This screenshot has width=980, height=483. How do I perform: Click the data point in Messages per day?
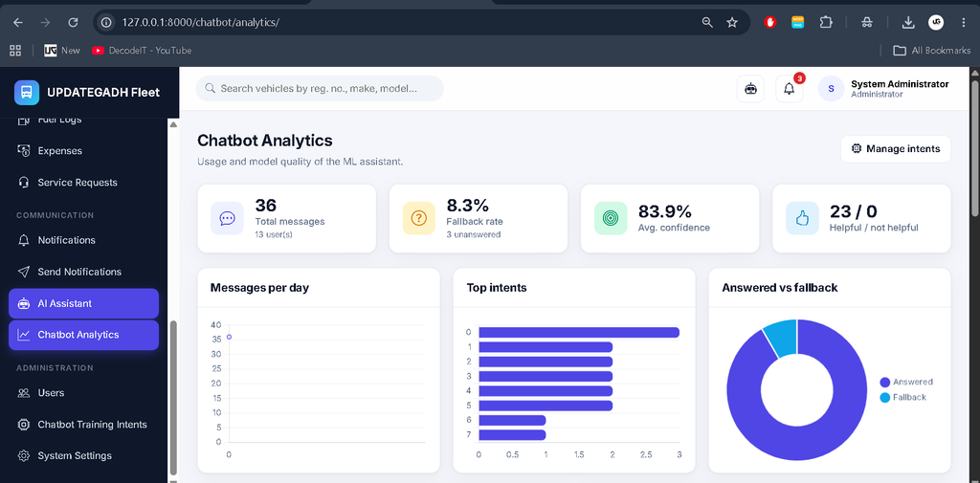[229, 337]
